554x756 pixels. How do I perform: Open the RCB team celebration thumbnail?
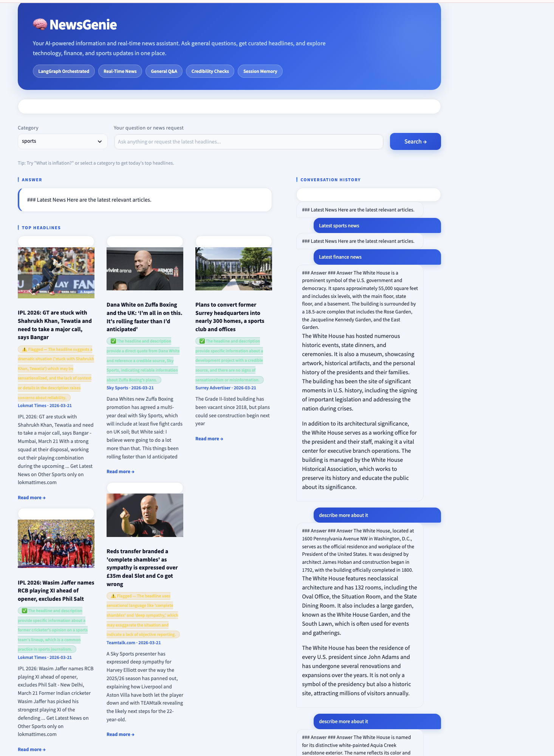coord(56,544)
